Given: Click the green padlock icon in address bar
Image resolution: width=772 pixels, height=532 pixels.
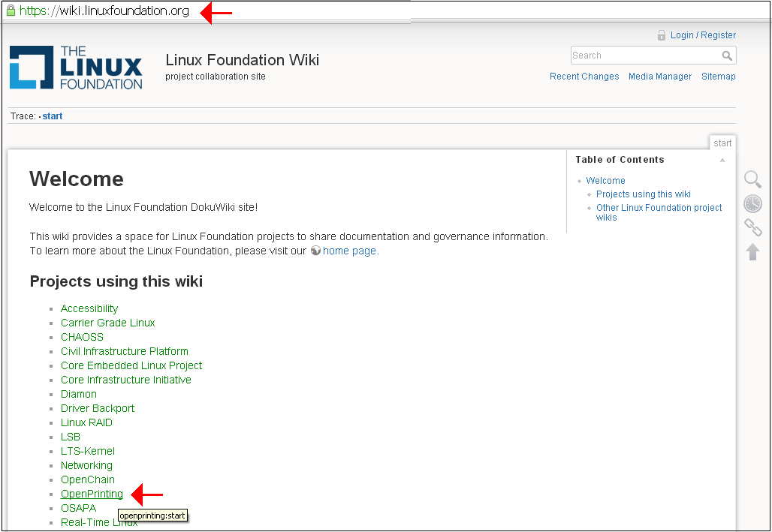Looking at the screenshot, I should (11, 11).
